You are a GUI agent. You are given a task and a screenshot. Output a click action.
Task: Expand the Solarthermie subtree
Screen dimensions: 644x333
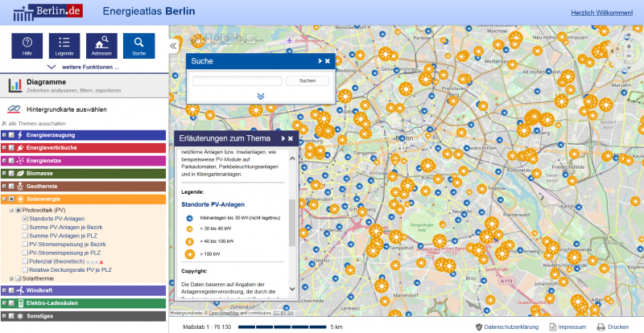coord(11,279)
